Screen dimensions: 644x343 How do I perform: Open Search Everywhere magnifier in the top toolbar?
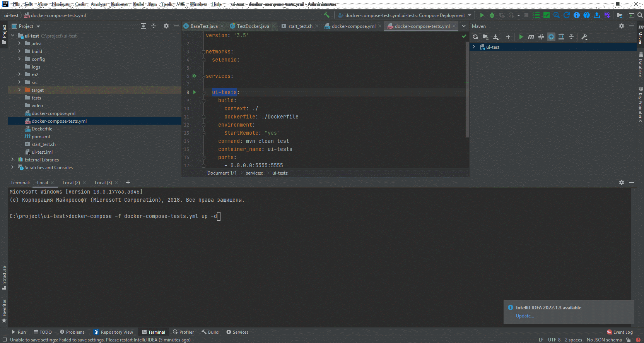(640, 15)
